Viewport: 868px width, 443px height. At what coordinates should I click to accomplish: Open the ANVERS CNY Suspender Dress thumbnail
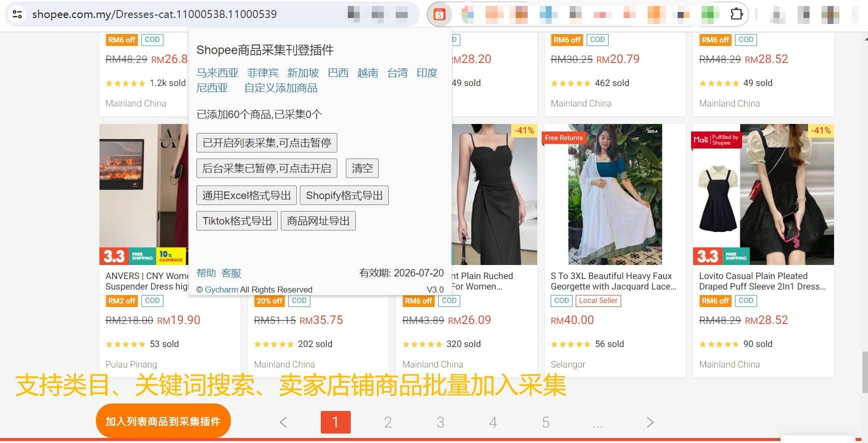coord(144,194)
